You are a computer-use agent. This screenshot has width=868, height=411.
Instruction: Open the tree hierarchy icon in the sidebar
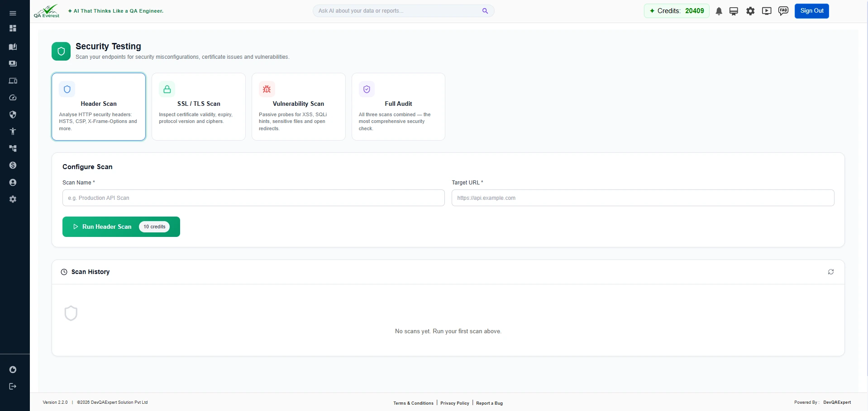click(13, 148)
